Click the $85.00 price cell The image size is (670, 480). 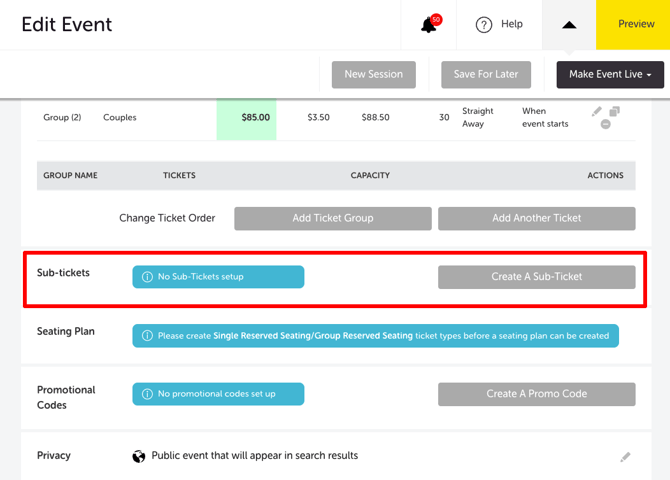[x=247, y=118]
